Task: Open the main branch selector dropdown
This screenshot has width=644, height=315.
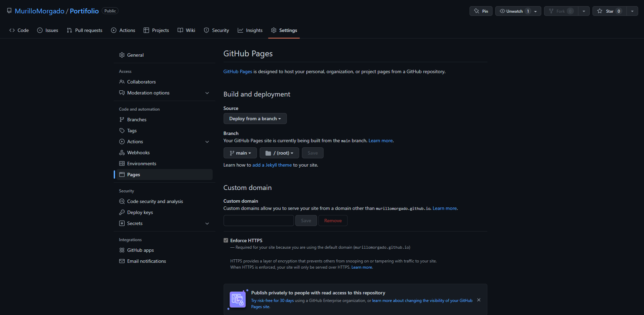Action: coord(240,153)
